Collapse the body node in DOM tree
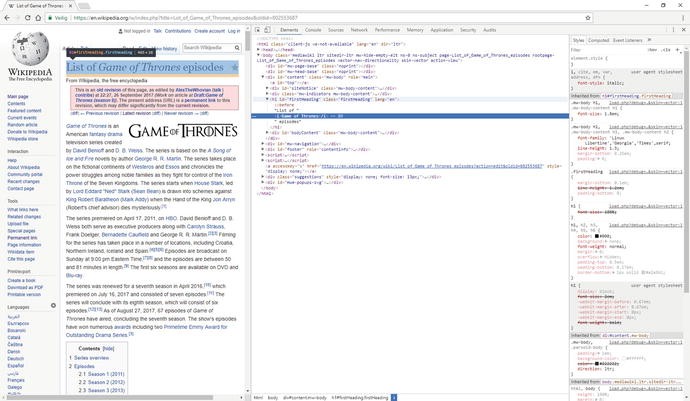This screenshot has height=401, width=690. coord(259,55)
